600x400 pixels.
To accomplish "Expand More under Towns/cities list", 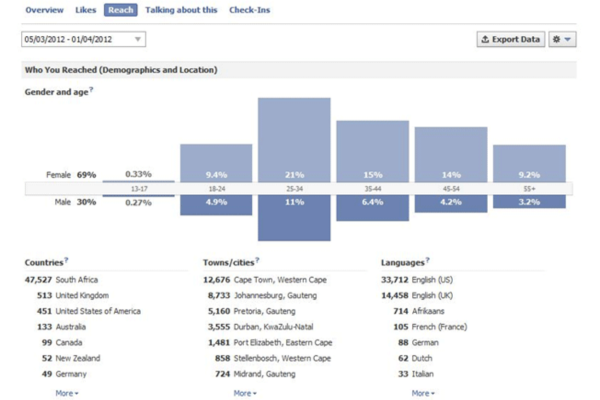I will (x=245, y=393).
